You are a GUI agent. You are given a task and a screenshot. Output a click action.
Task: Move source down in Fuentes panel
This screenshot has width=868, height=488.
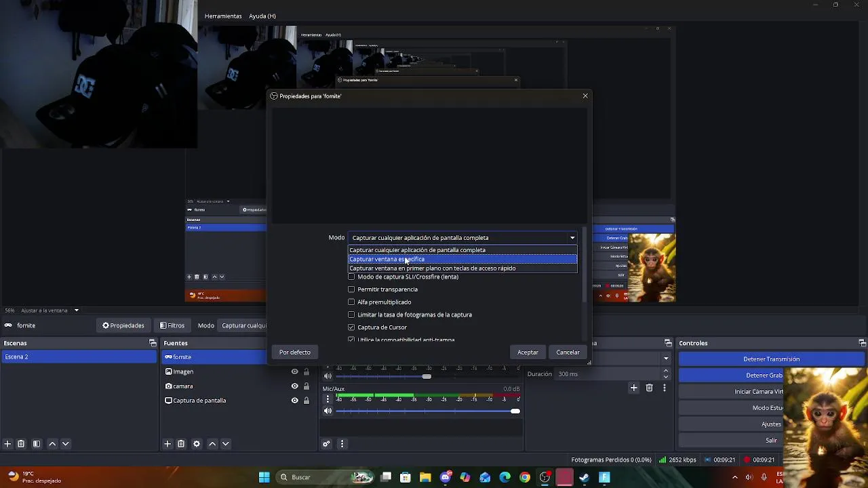coord(226,444)
